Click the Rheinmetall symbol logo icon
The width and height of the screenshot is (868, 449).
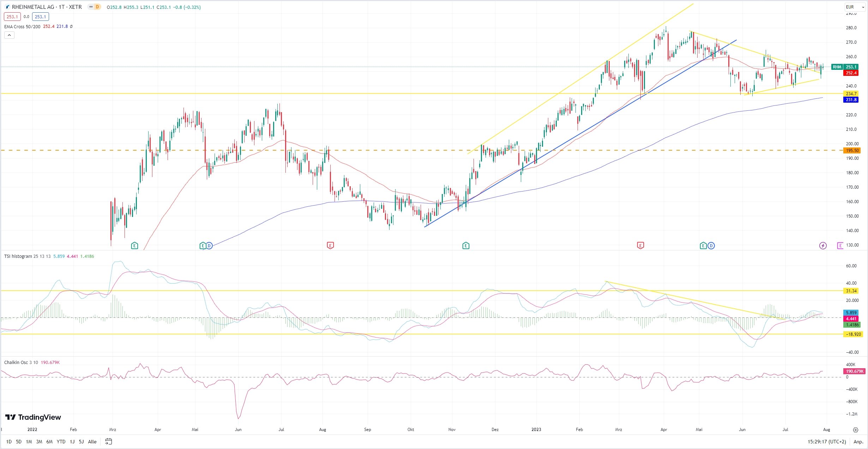point(8,7)
